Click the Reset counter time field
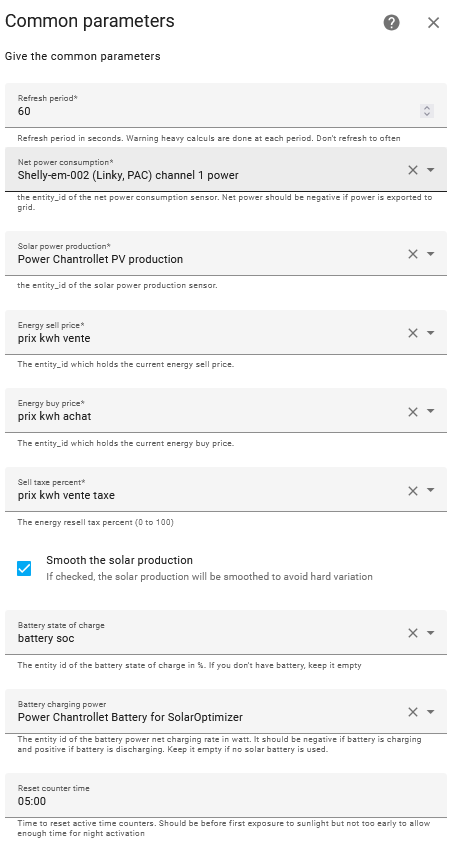 (x=226, y=795)
